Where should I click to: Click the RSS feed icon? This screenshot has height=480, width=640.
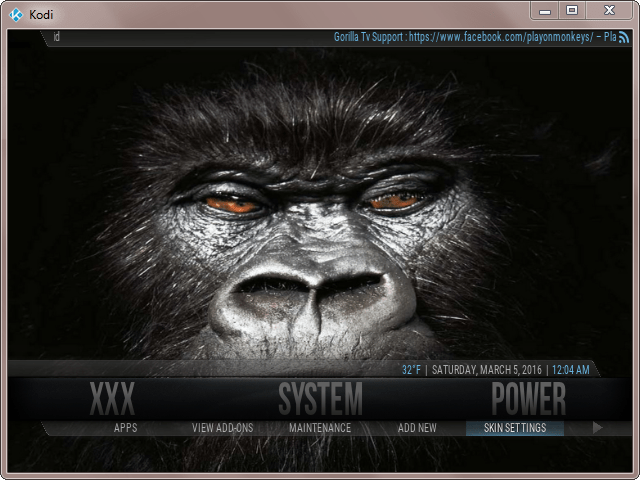(624, 37)
